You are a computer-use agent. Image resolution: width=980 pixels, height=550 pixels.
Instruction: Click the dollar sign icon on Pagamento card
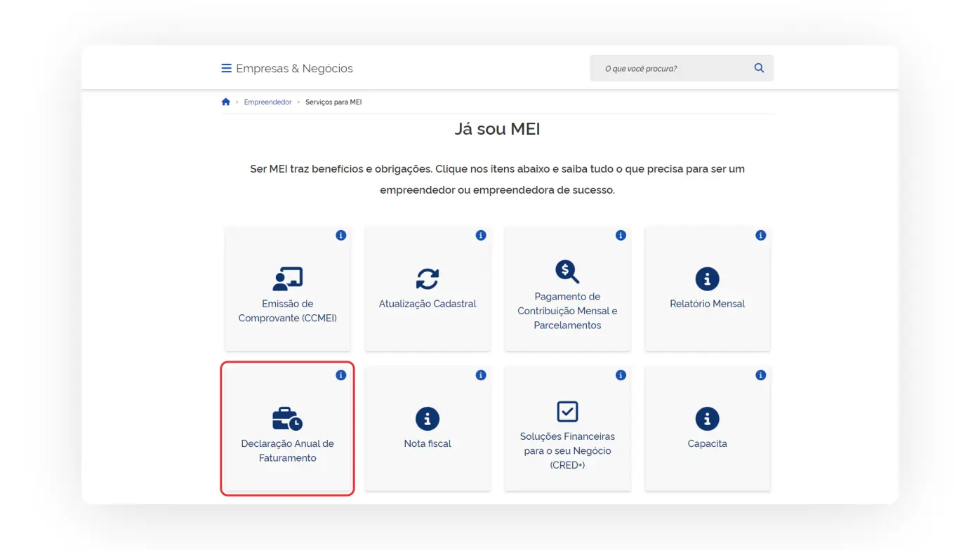[567, 271]
